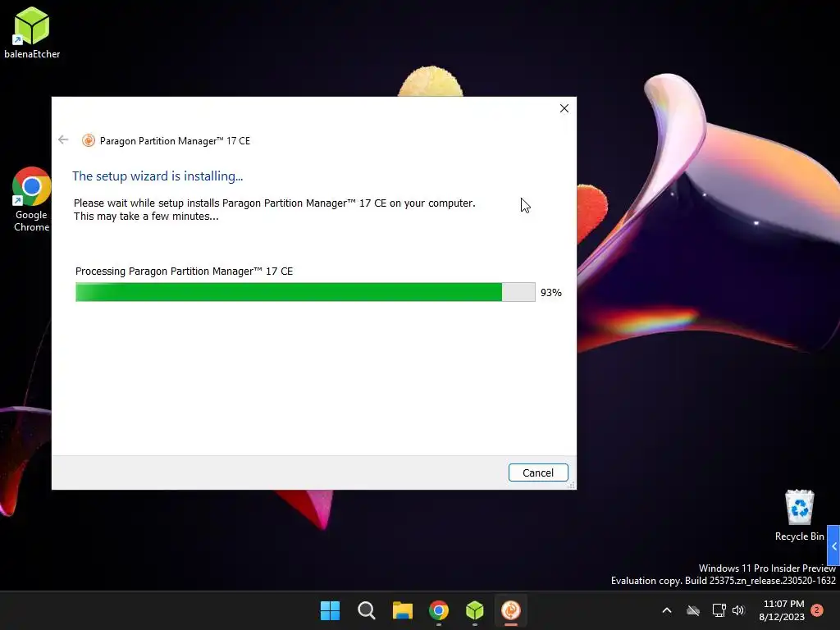This screenshot has width=840, height=630.
Task: Go back with the wizard arrow
Action: click(x=63, y=139)
